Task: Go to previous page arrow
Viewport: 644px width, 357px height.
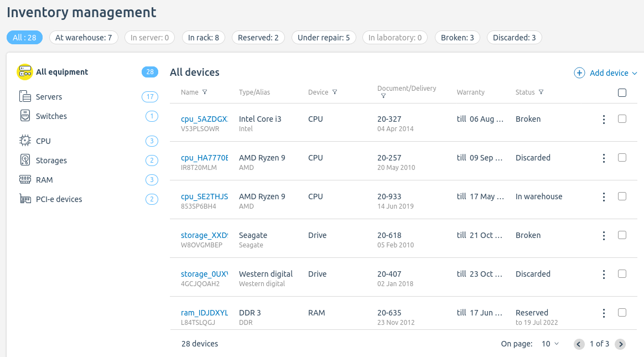Action: point(579,344)
